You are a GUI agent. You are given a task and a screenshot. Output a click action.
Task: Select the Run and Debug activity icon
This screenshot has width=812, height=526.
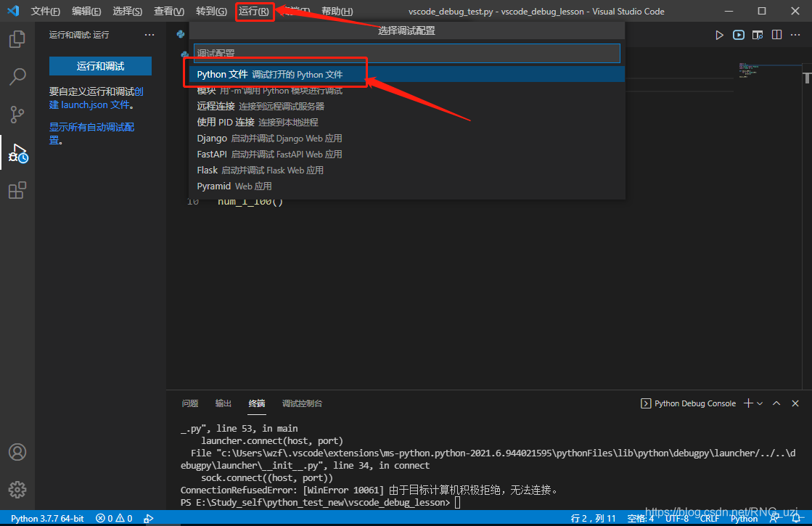tap(18, 153)
